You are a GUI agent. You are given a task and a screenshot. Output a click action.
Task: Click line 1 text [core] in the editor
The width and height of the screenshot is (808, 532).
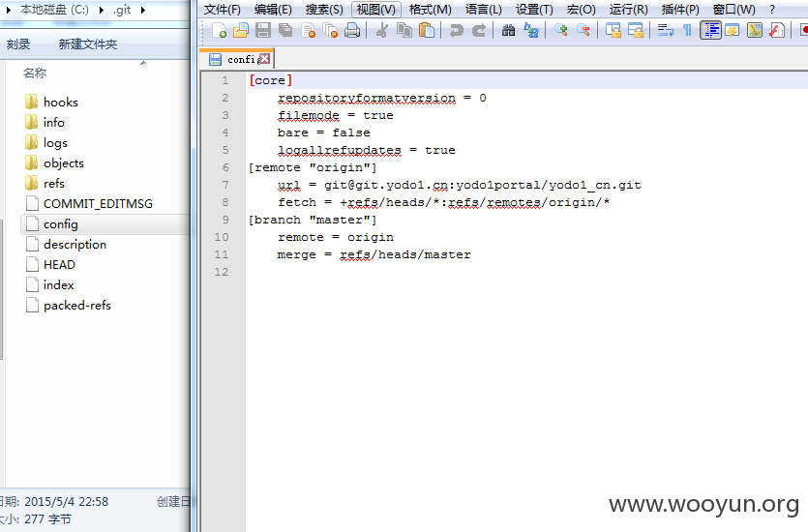(x=271, y=80)
